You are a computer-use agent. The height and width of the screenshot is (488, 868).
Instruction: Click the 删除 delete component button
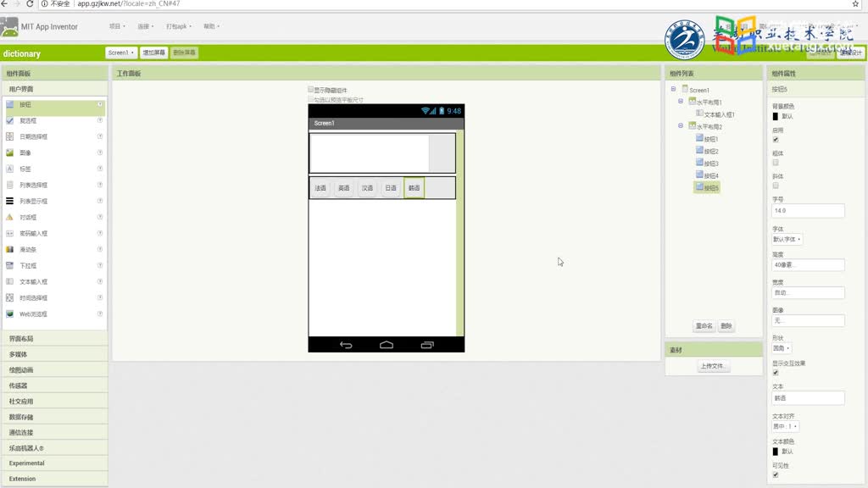[x=726, y=326]
